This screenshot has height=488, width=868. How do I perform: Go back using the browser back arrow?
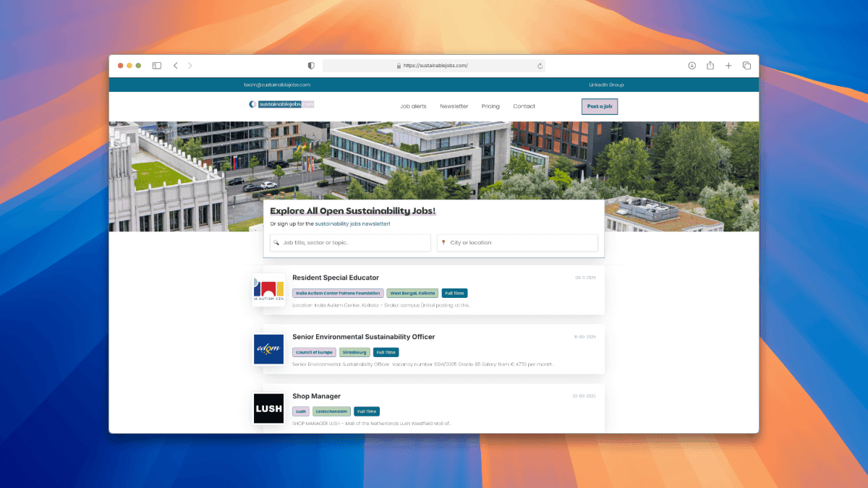[x=175, y=66]
